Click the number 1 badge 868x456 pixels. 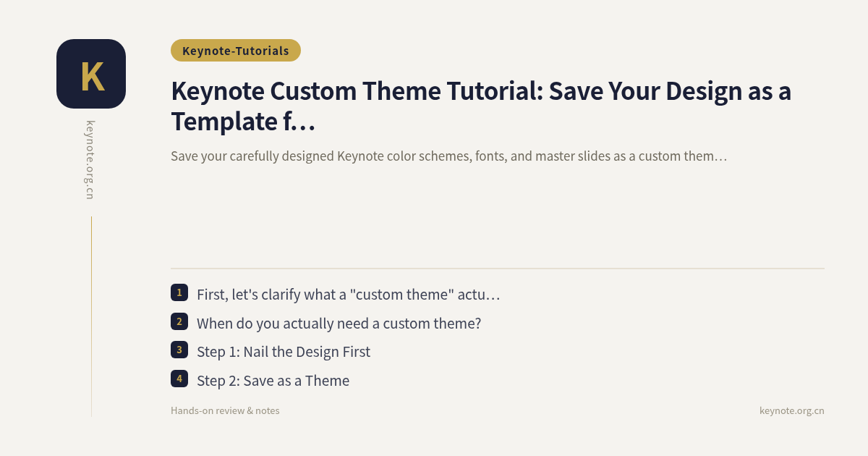point(179,292)
